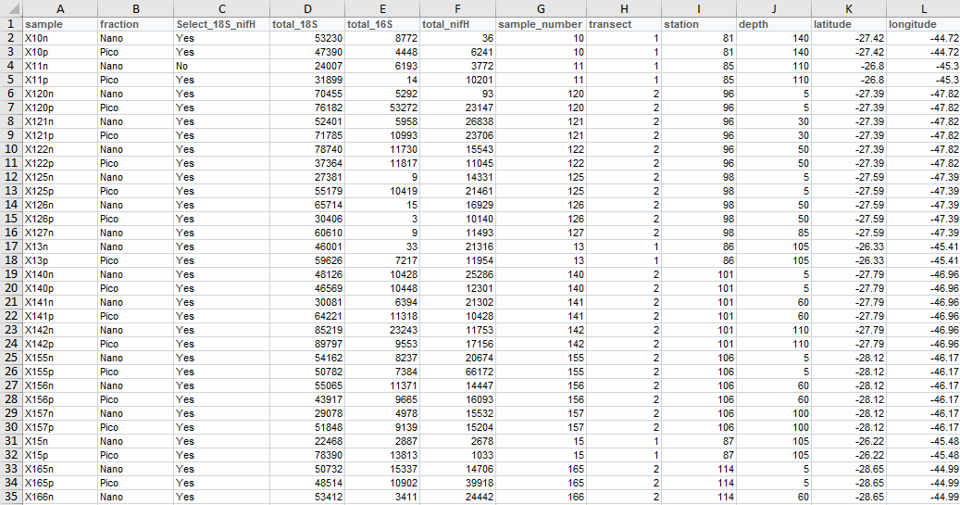The image size is (960, 505).
Task: Select the cell containing 'No'
Action: point(220,65)
